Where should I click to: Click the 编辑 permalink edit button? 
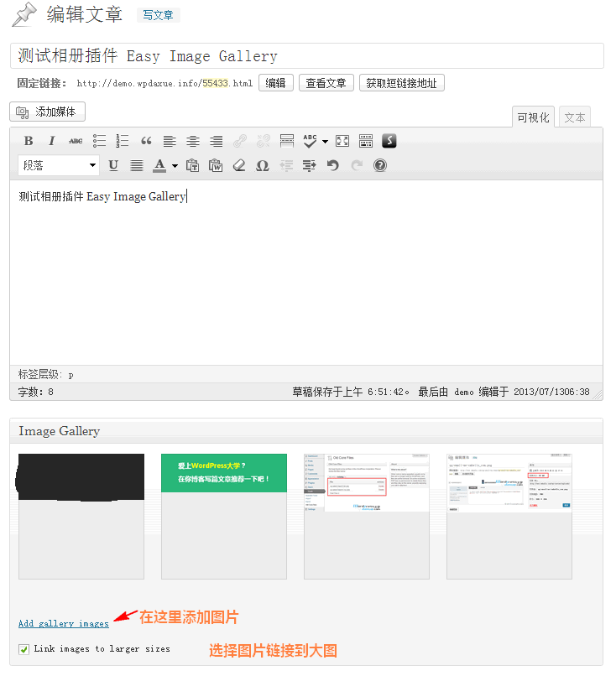tap(275, 83)
